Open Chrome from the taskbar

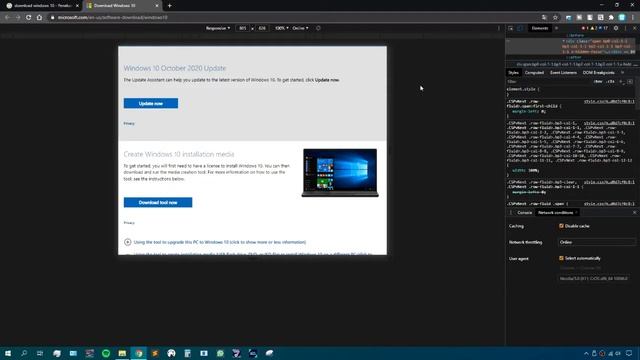click(139, 353)
